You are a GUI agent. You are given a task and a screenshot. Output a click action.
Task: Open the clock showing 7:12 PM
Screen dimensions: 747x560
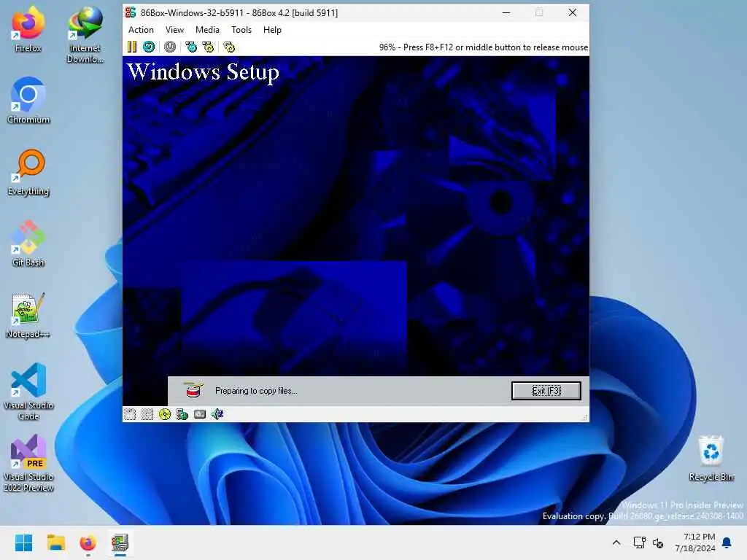point(695,542)
